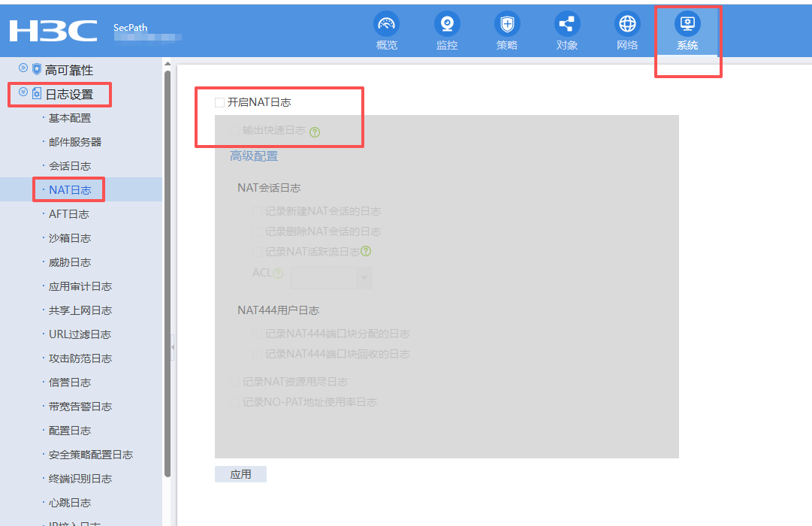Open 会话日志 in the sidebar

70,166
